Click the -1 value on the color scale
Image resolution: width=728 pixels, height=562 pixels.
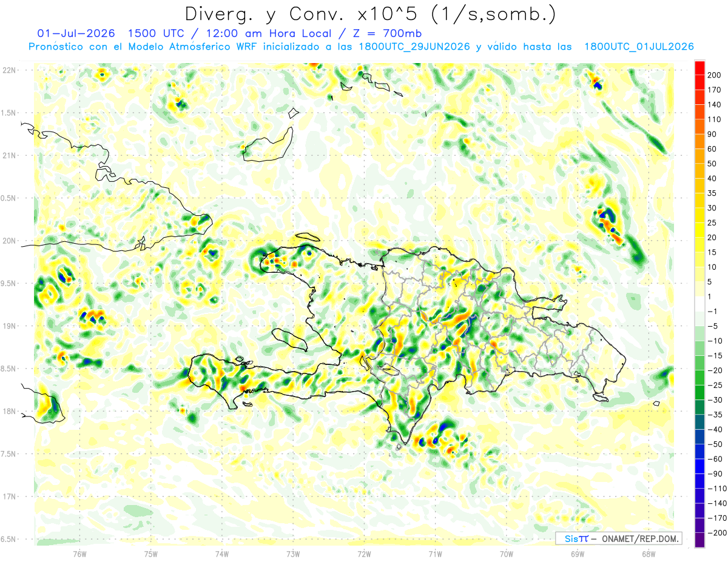coord(713,312)
